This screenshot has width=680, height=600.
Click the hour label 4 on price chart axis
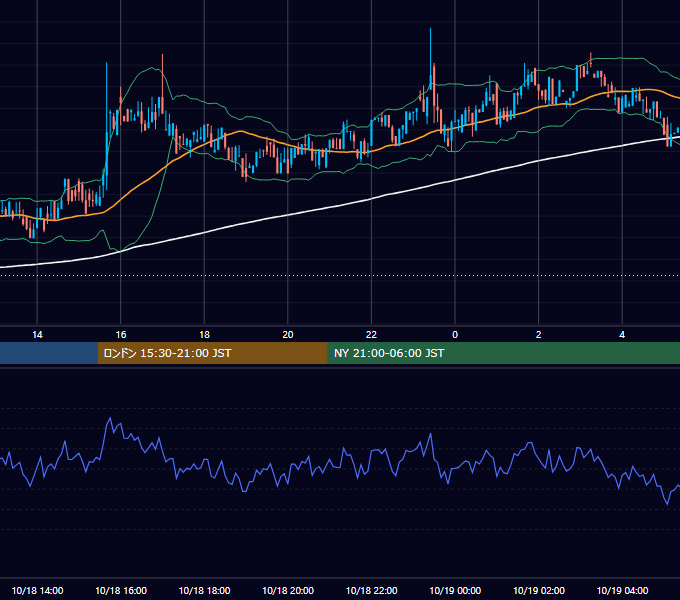622,334
